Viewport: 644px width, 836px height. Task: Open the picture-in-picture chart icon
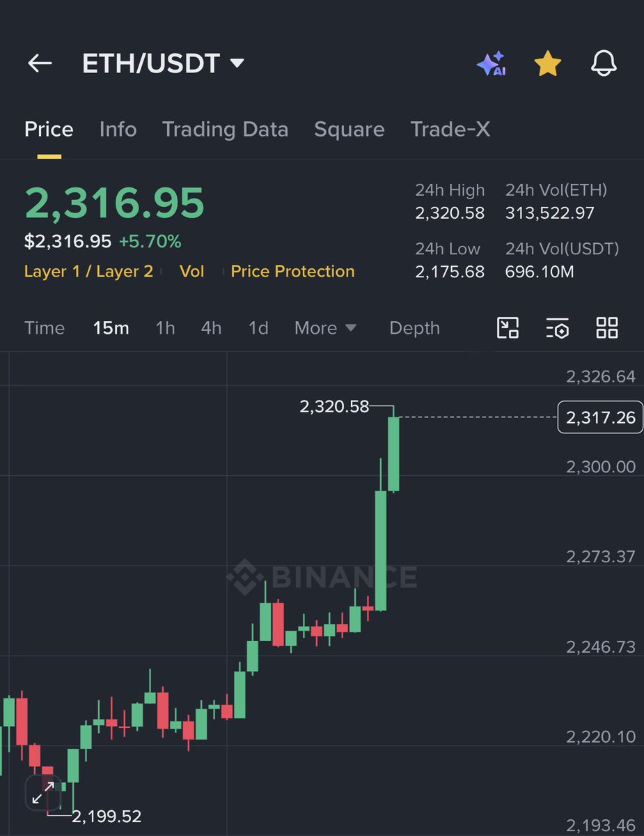[x=508, y=327]
